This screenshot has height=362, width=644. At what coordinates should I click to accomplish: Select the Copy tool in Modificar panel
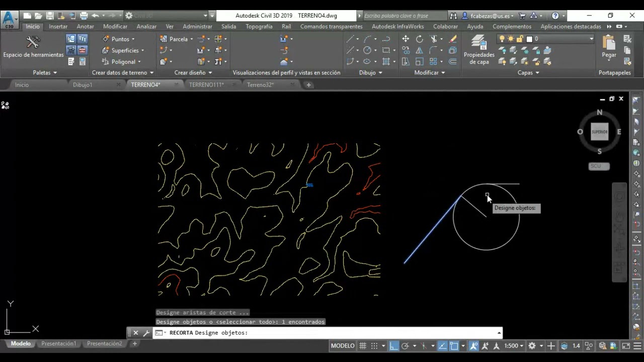pyautogui.click(x=406, y=50)
